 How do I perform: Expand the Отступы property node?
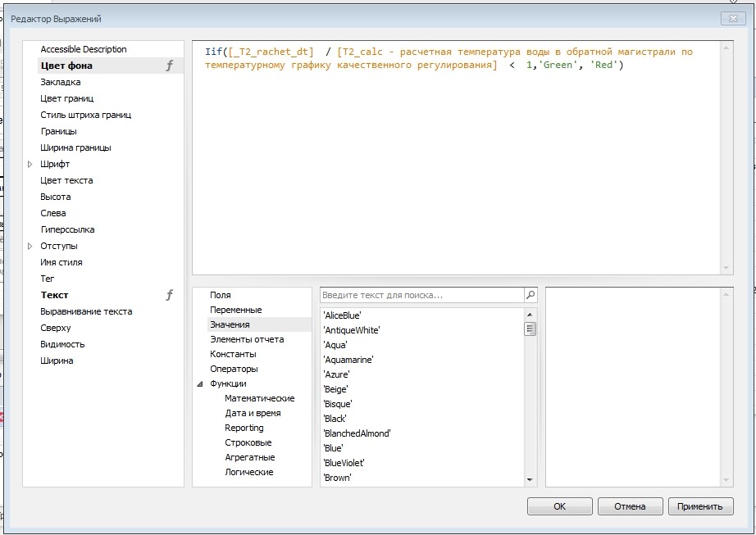[x=30, y=246]
